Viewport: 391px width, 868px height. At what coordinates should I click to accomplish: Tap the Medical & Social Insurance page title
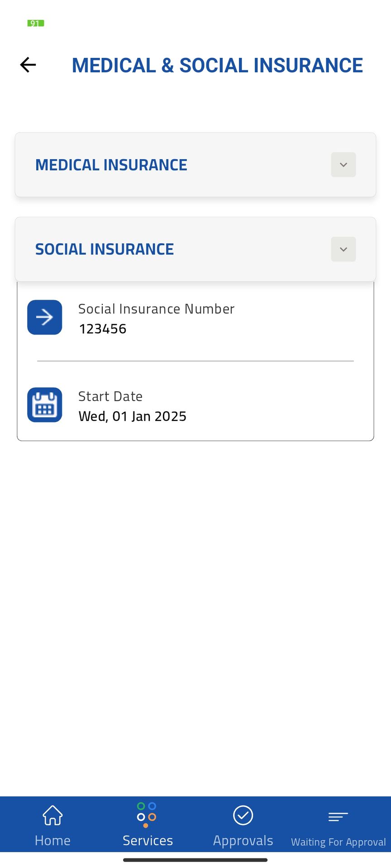coord(217,65)
